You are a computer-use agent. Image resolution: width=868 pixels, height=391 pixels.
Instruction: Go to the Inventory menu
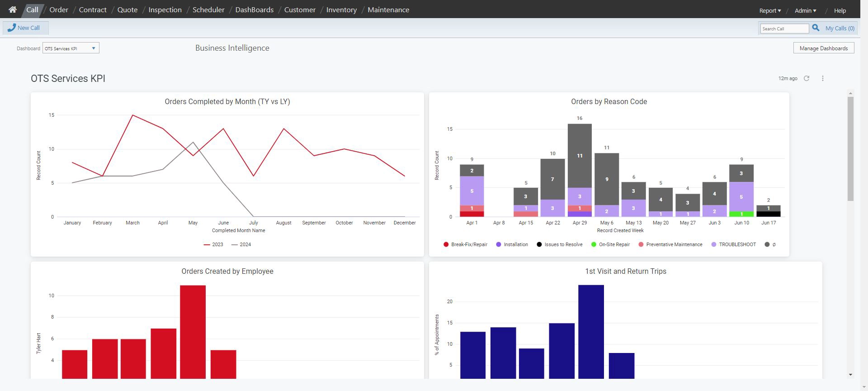341,10
